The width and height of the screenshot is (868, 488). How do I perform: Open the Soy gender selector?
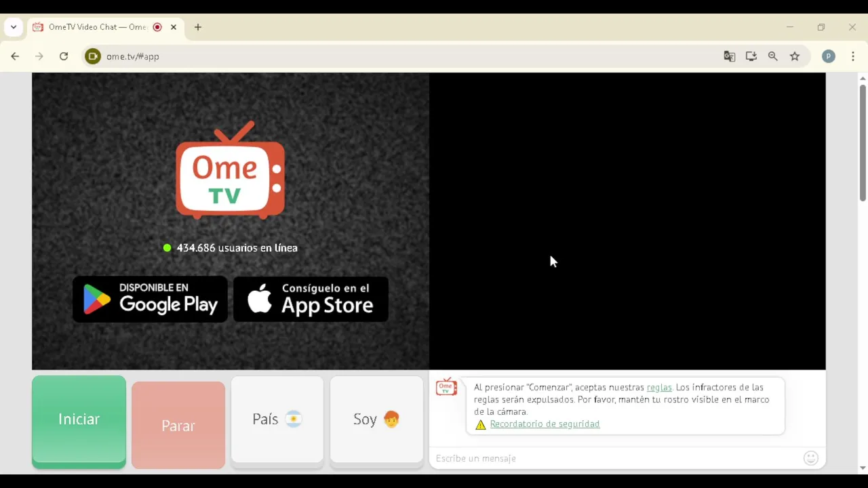pyautogui.click(x=376, y=421)
